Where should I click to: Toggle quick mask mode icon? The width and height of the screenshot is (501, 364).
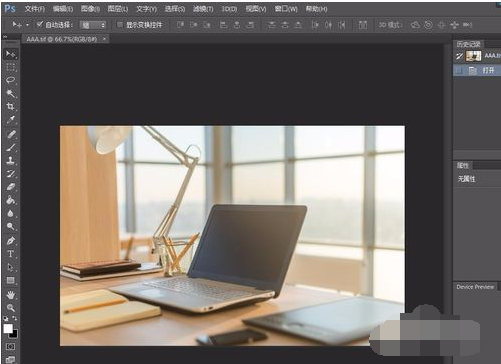click(x=11, y=347)
